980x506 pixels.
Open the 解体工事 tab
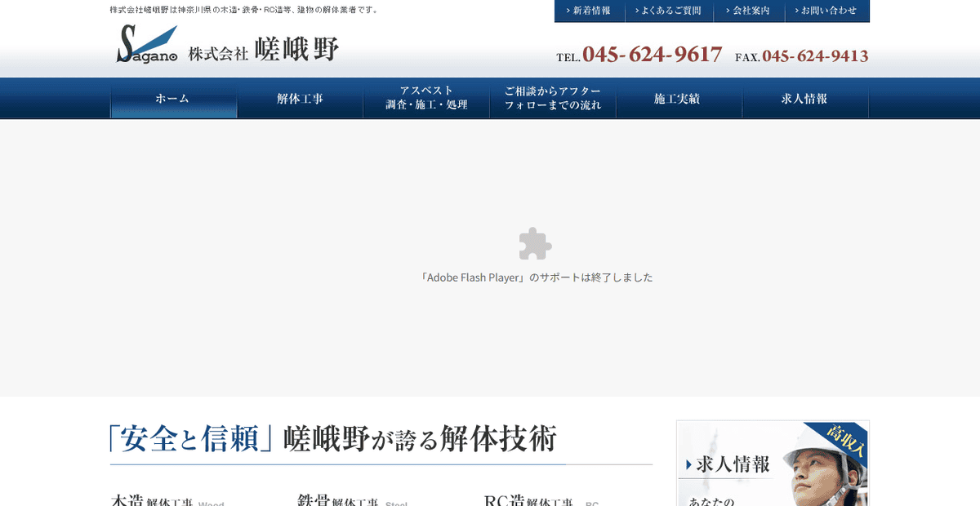[x=300, y=98]
